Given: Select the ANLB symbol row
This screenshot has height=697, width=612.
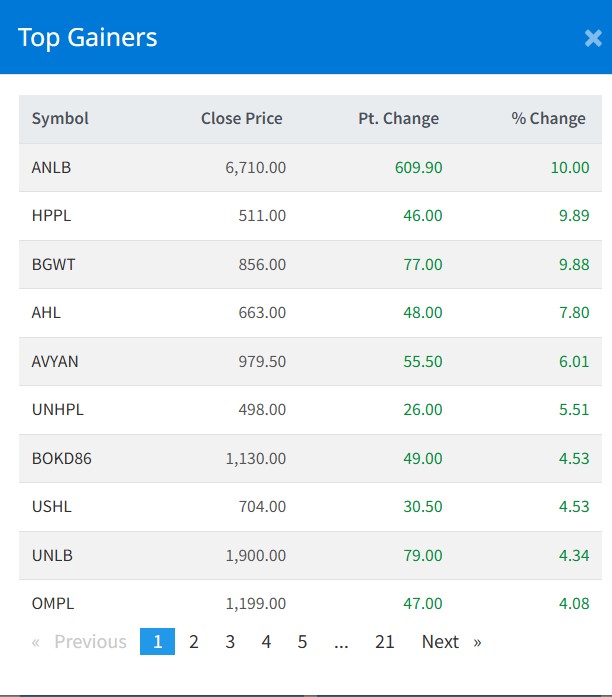Looking at the screenshot, I should tap(51, 167).
